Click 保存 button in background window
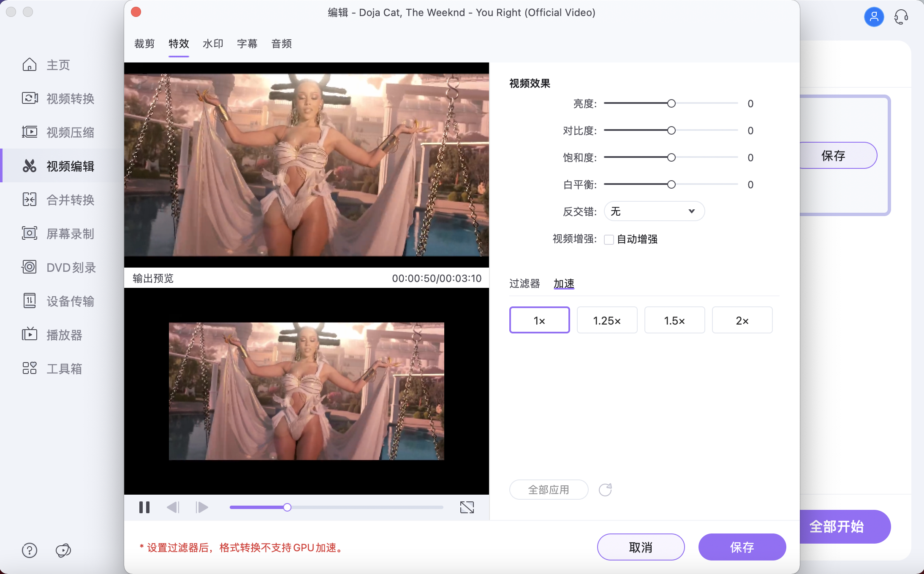The width and height of the screenshot is (924, 574). 838,155
